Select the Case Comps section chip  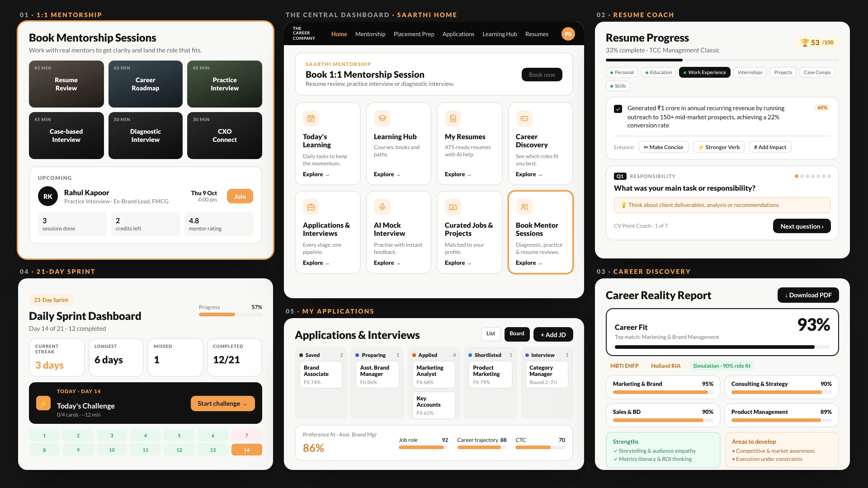817,72
